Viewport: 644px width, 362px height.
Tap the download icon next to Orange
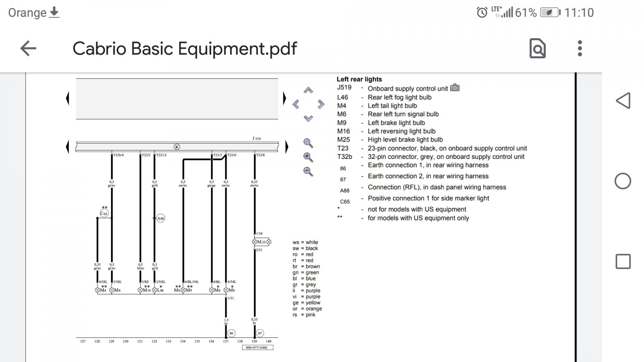(x=54, y=12)
